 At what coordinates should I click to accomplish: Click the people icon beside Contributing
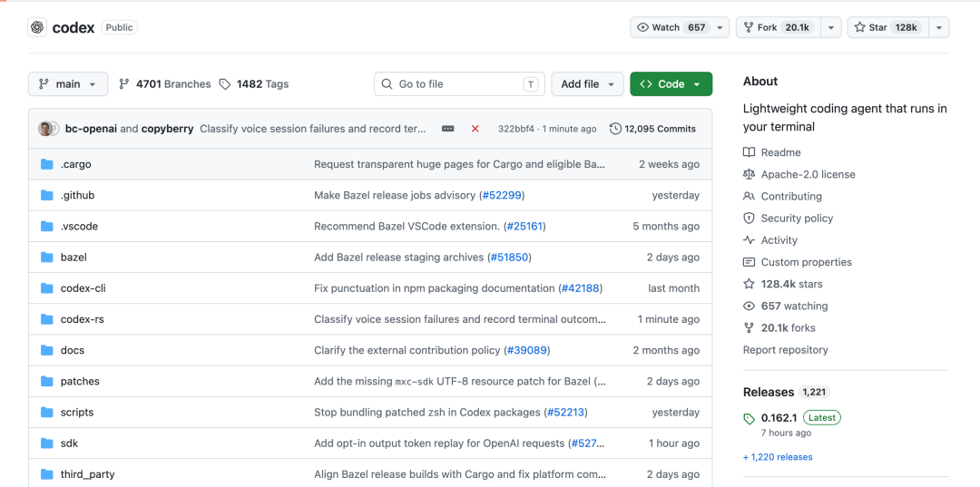pyautogui.click(x=749, y=196)
